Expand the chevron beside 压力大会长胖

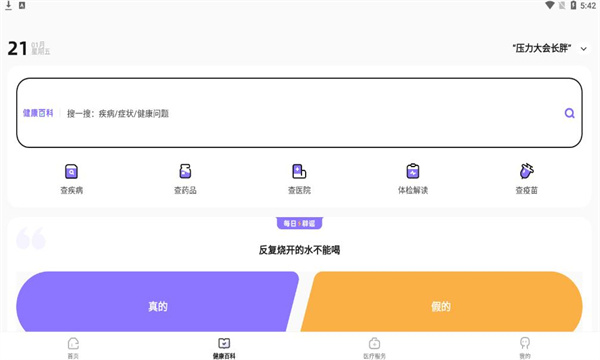(x=584, y=49)
